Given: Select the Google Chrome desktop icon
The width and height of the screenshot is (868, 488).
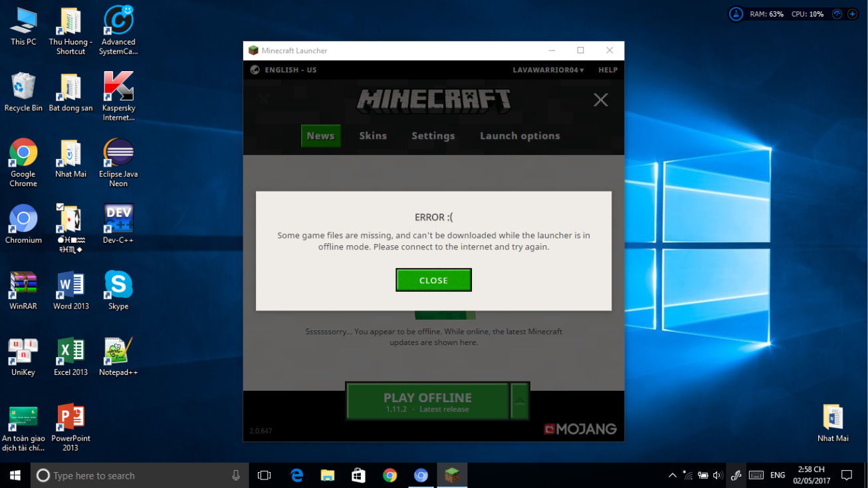Looking at the screenshot, I should (23, 163).
